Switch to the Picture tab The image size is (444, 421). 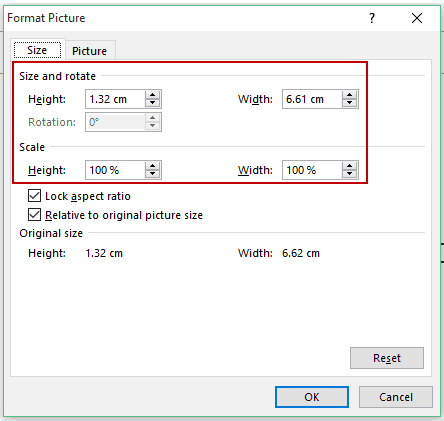(x=90, y=51)
